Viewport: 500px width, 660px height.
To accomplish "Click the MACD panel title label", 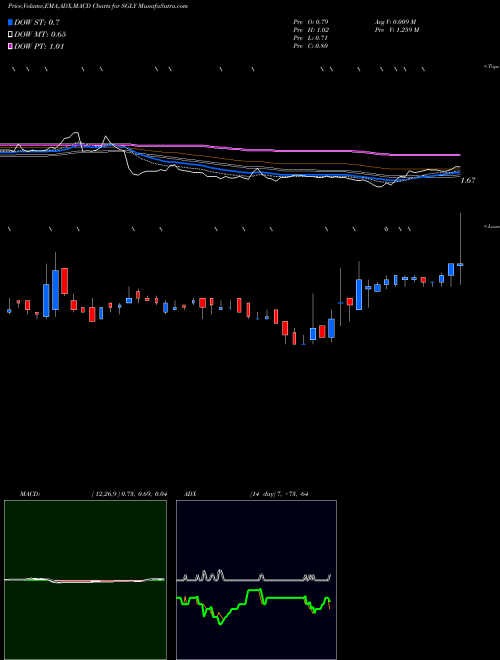I will click(x=30, y=494).
